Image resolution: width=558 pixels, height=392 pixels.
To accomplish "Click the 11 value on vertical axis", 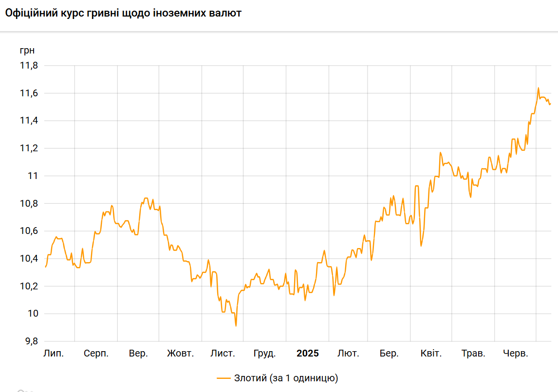I will tap(34, 176).
